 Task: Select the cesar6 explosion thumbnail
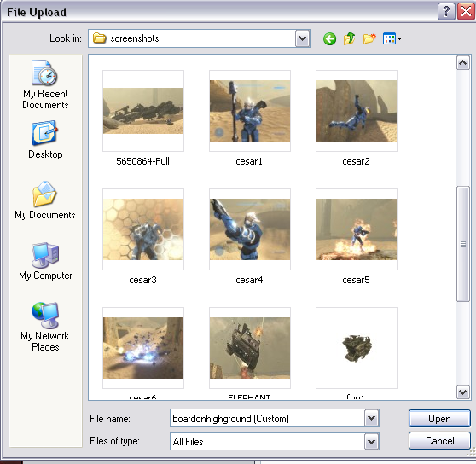pyautogui.click(x=143, y=348)
